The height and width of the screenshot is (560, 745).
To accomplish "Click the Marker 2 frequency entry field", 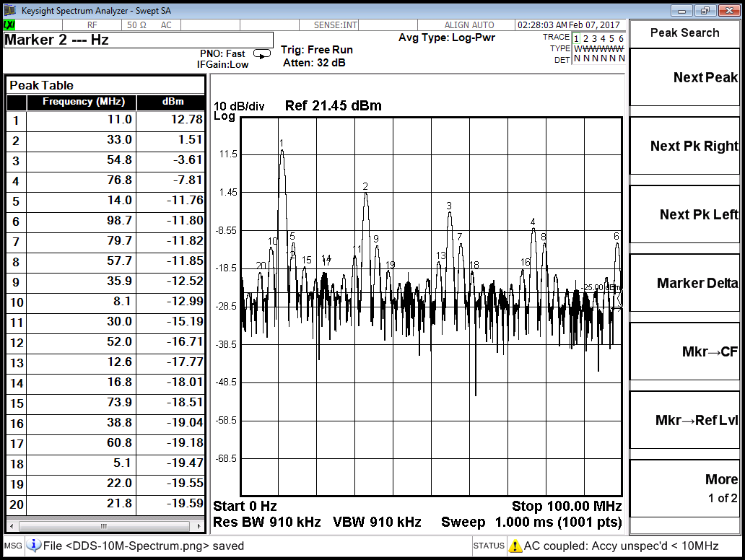I will click(x=139, y=40).
